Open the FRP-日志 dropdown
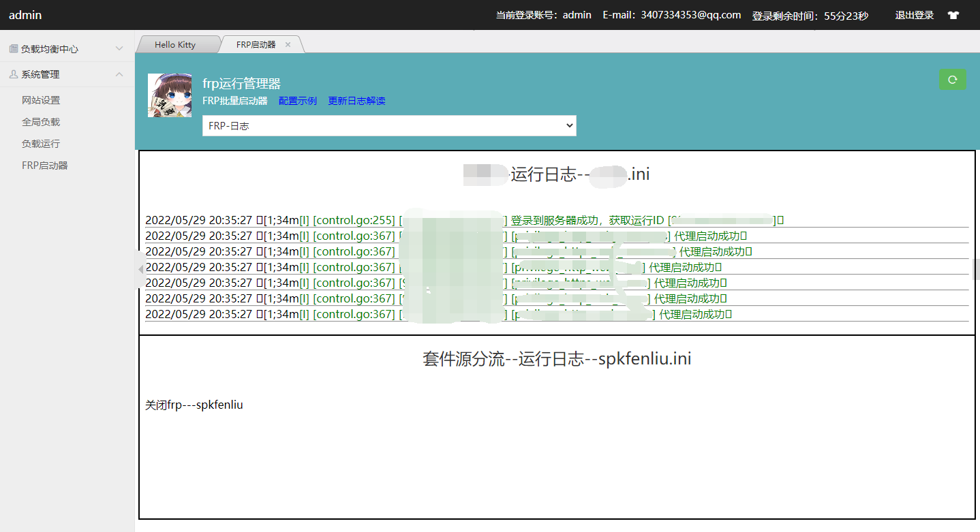The image size is (980, 532). [x=388, y=125]
